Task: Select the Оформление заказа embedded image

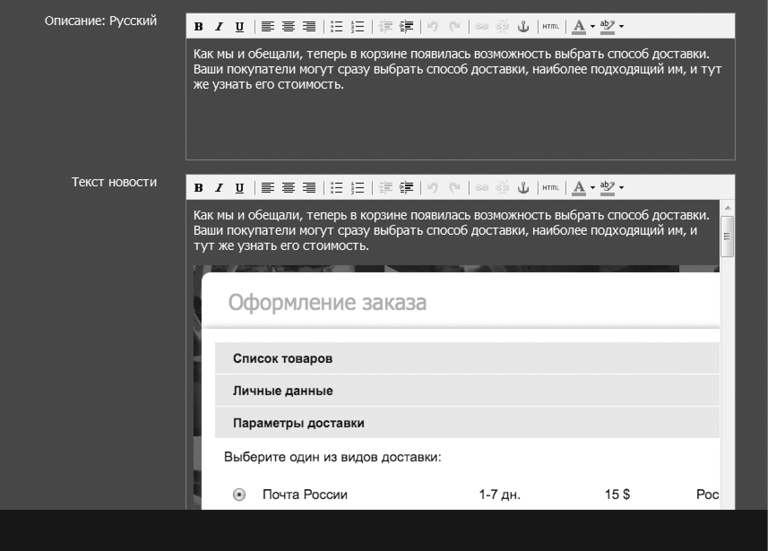Action: (456, 388)
